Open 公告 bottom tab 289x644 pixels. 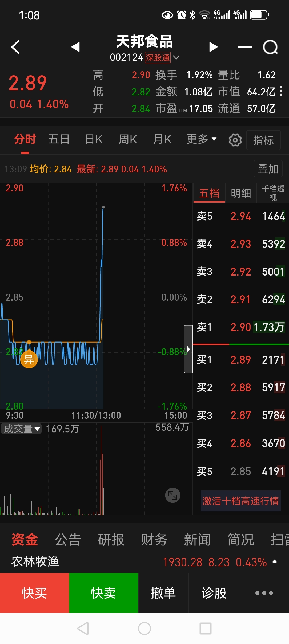click(68, 539)
